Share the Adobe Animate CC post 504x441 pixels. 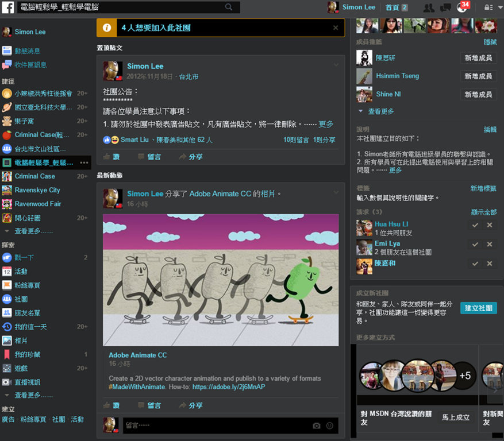tap(191, 405)
